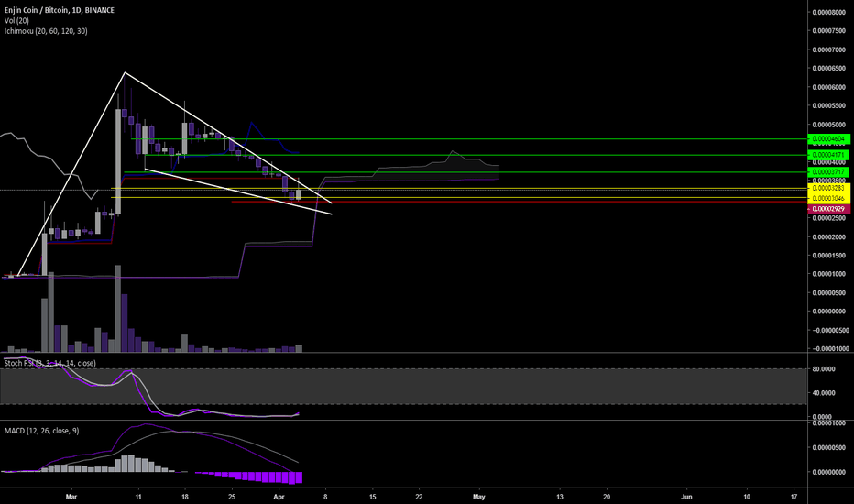Click the 0.00007000 price axis value
The width and height of the screenshot is (854, 504).
tap(829, 49)
